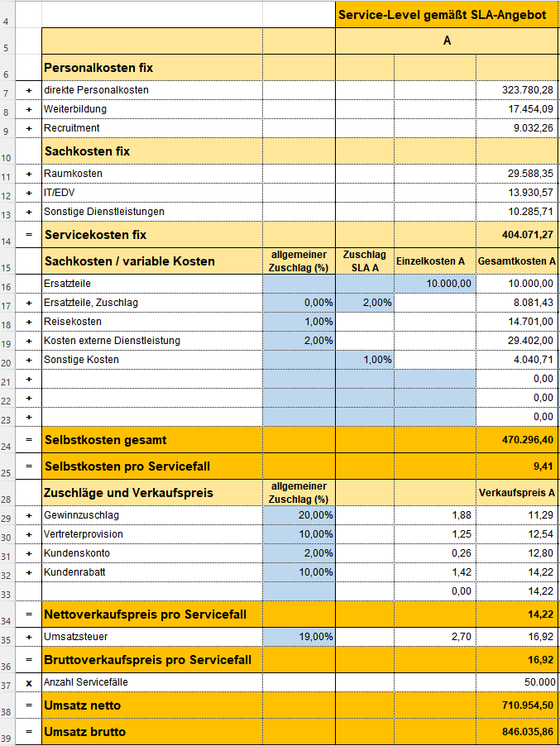Click the Service-Level gemäßt SLA-Angebot header
The image size is (560, 746).
[x=447, y=14]
